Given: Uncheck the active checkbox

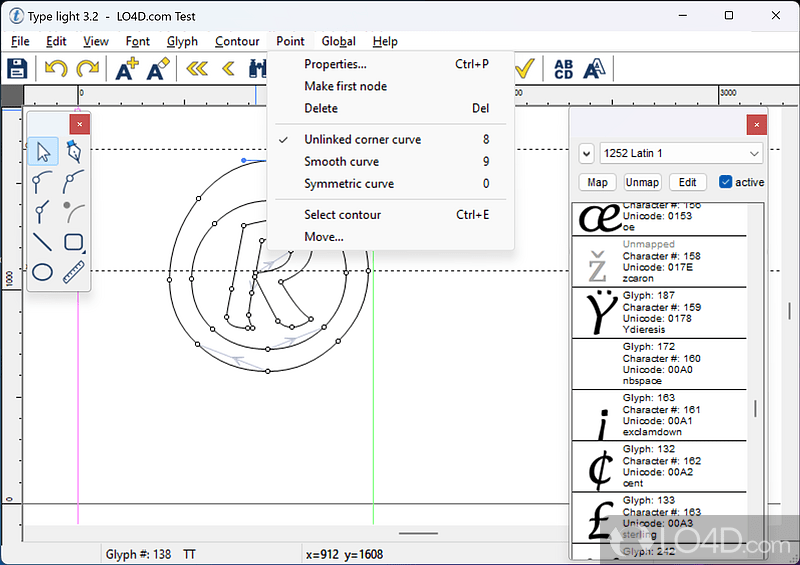Looking at the screenshot, I should tap(725, 182).
